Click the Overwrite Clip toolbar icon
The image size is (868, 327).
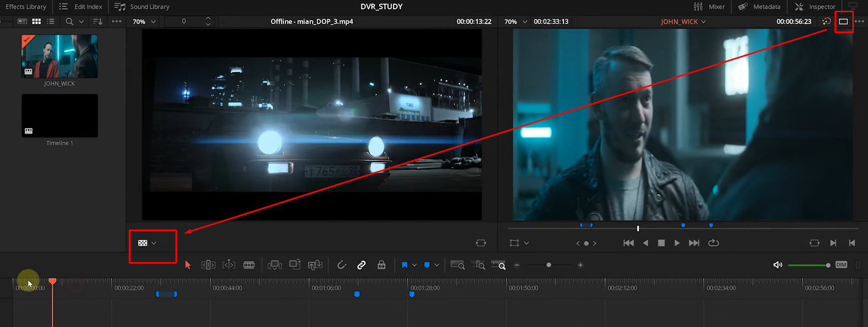[x=295, y=265]
